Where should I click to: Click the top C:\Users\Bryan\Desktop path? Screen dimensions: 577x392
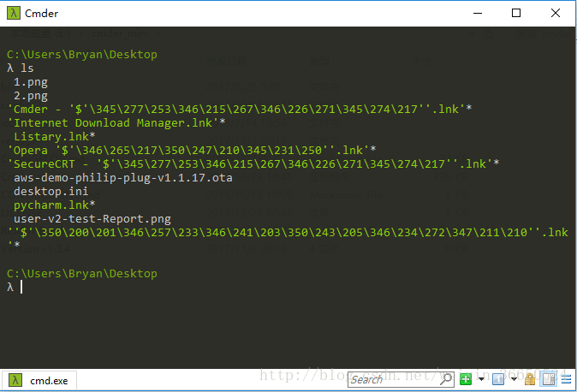81,55
